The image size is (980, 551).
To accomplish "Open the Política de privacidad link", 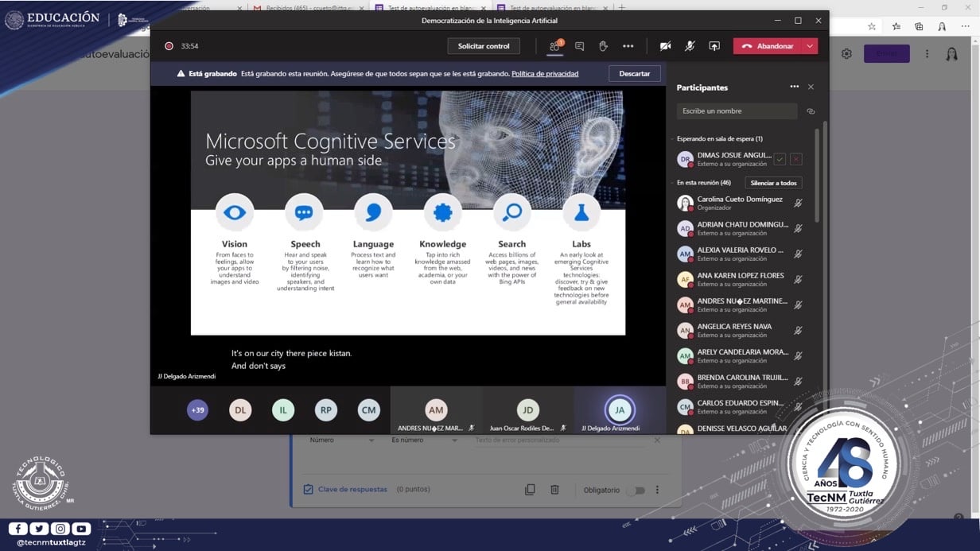I will tap(545, 74).
